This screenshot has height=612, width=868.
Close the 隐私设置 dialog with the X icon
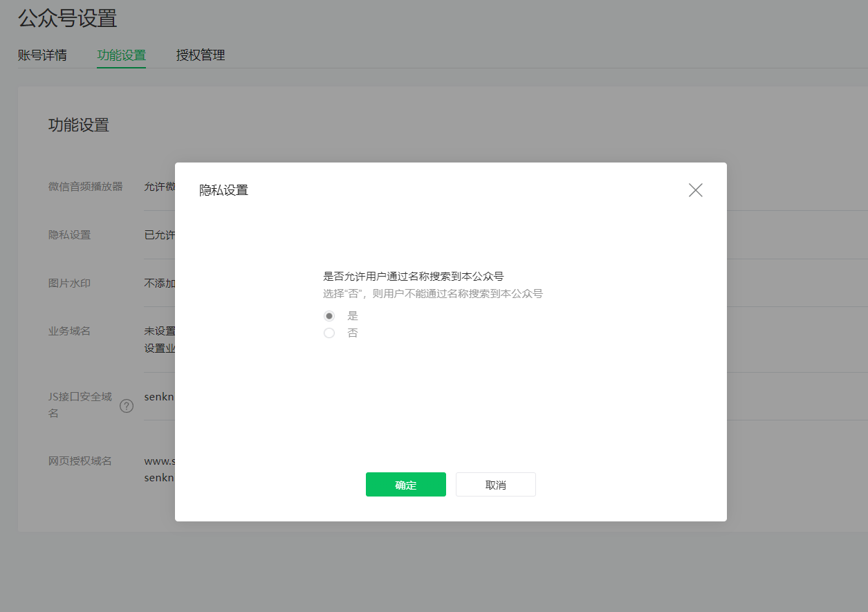click(x=695, y=190)
